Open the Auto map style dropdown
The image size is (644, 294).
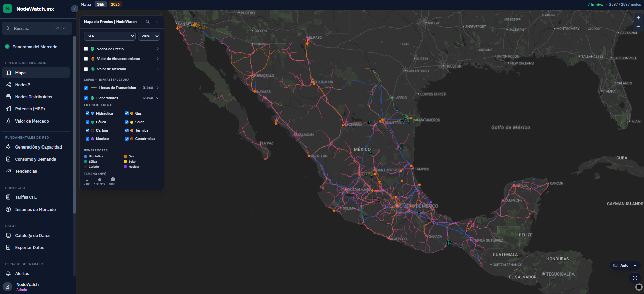point(625,265)
